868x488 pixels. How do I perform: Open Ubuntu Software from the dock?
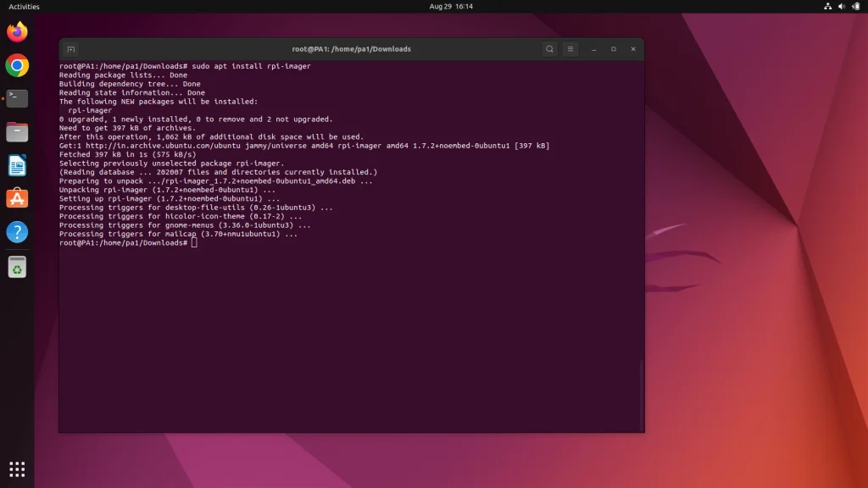pyautogui.click(x=17, y=198)
